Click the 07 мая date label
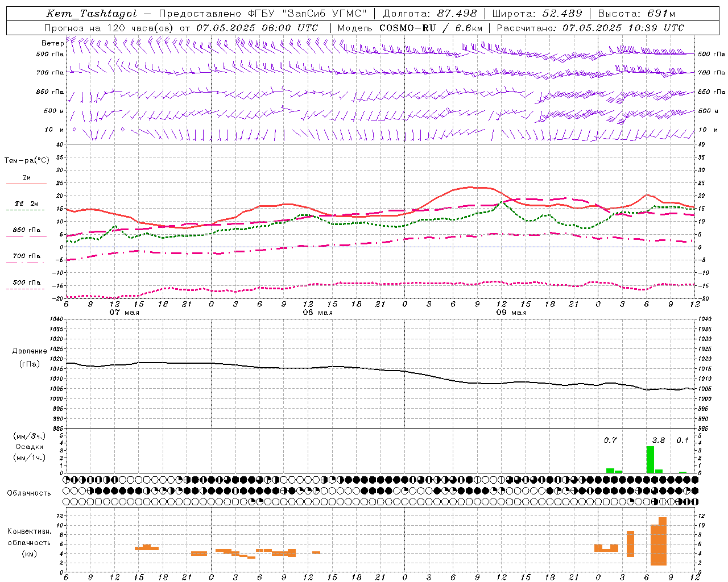The height and width of the screenshot is (582, 728). point(125,313)
